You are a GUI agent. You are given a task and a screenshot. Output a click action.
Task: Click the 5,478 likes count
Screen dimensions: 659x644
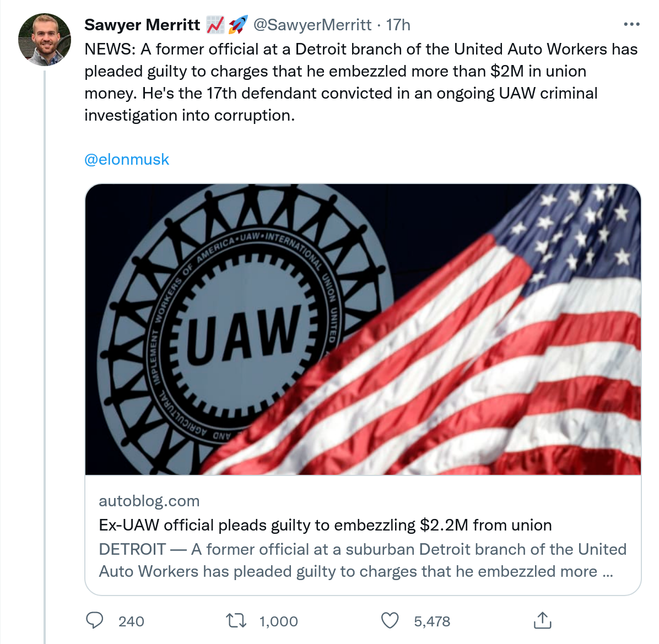tap(432, 621)
